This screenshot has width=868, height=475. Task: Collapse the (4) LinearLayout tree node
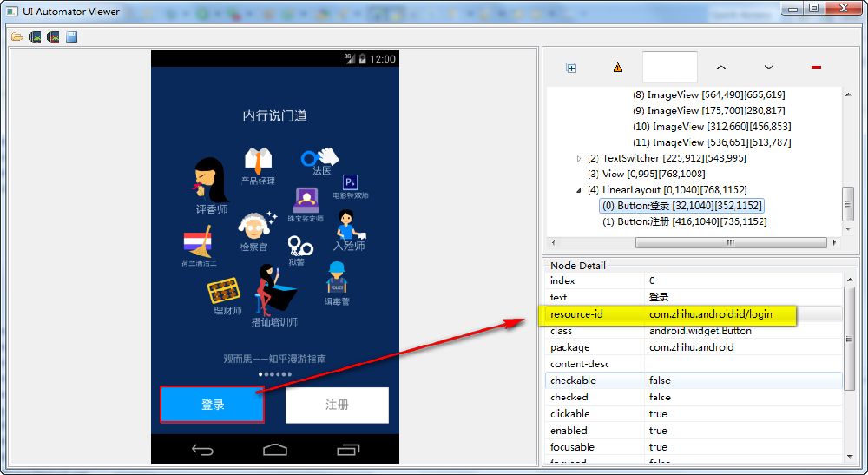580,189
